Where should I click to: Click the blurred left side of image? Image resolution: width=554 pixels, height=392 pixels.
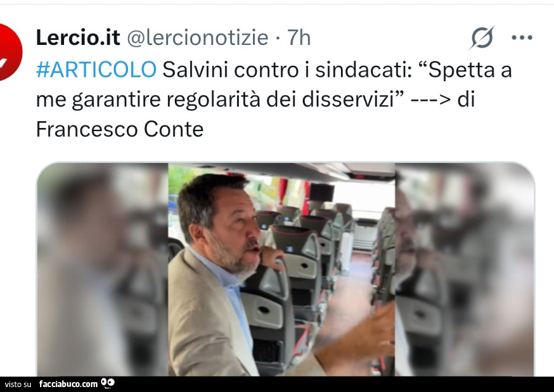102,270
